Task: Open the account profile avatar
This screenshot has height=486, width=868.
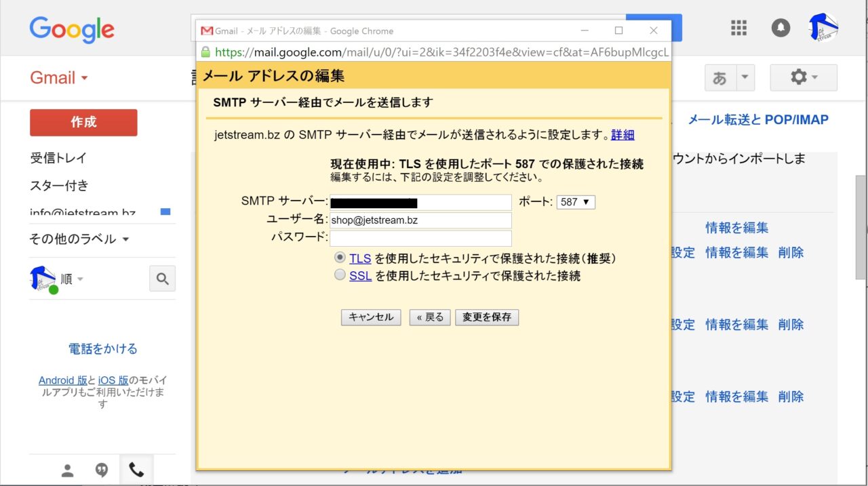Action: pos(824,28)
